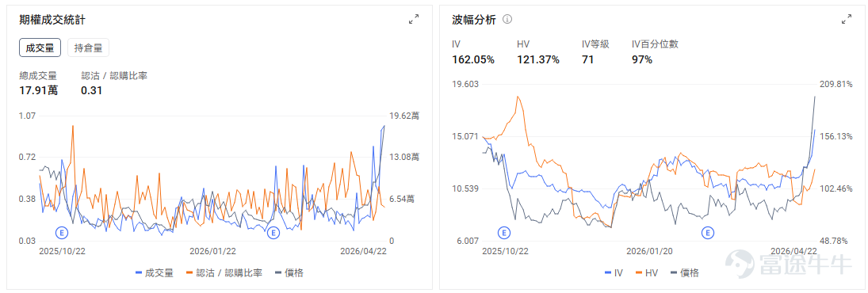Click the 總成交量 value 17.91萬
868x293 pixels.
click(38, 90)
